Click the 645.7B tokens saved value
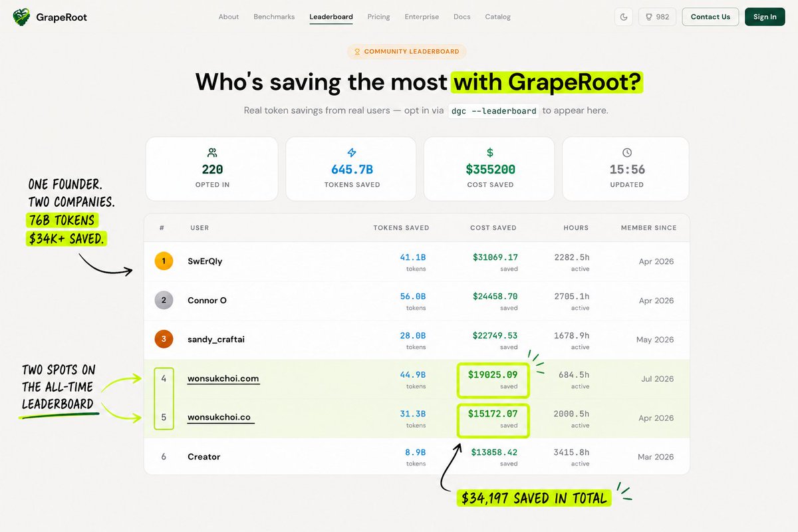This screenshot has height=532, width=798. (352, 170)
